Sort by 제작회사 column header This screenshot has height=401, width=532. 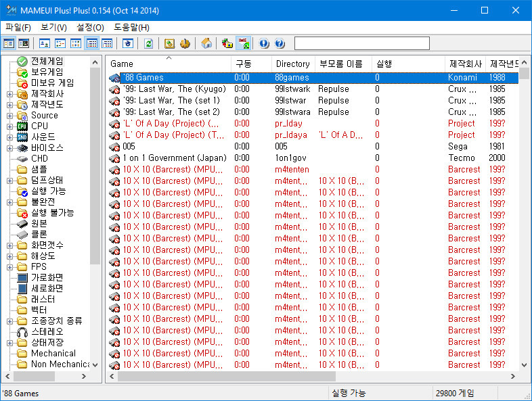point(465,64)
